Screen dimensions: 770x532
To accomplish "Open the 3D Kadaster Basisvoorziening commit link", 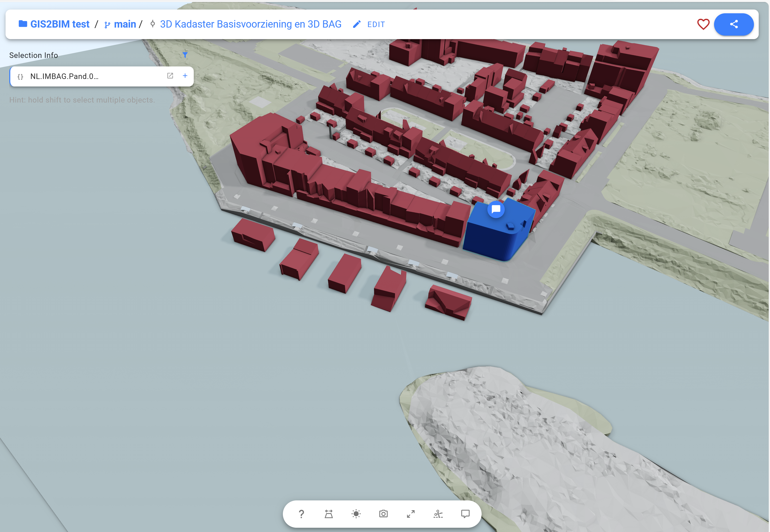I will point(250,24).
